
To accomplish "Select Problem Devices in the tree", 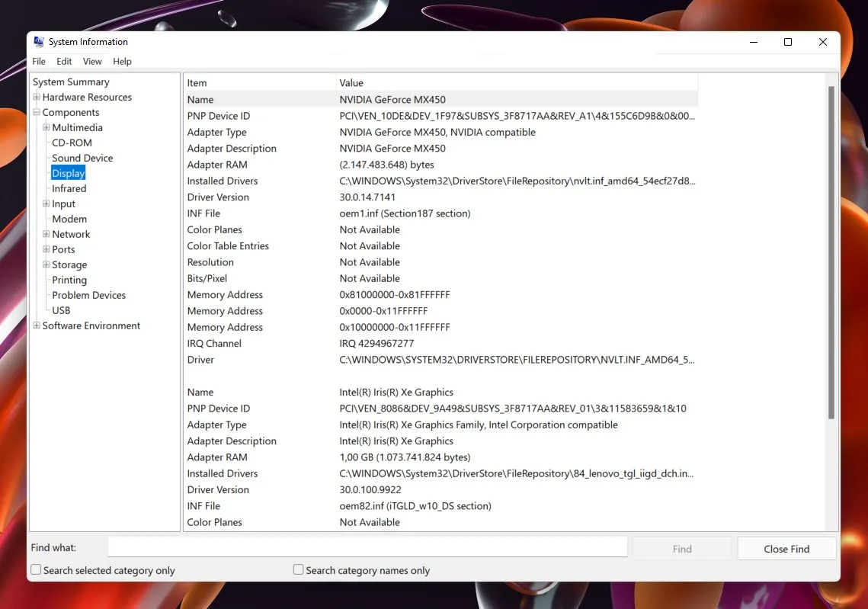I will [88, 296].
